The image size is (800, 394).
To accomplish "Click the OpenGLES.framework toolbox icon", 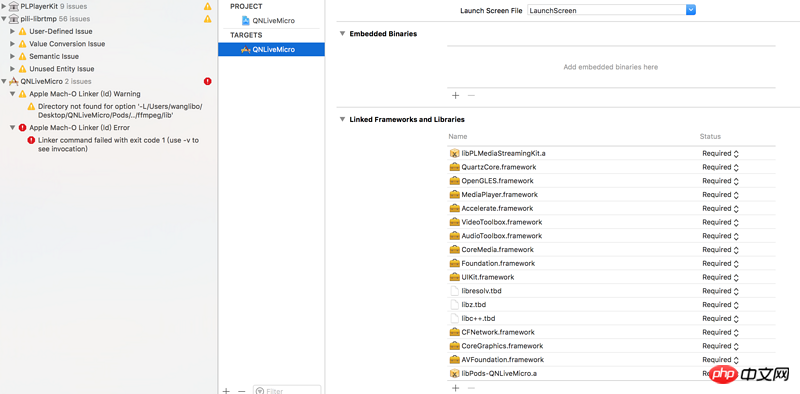I will 454,181.
